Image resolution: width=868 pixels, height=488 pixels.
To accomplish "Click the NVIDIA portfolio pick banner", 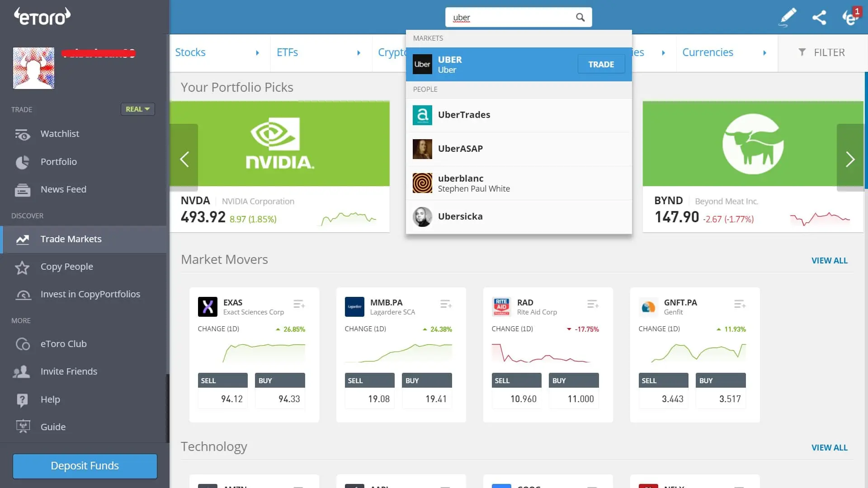I will tap(279, 143).
